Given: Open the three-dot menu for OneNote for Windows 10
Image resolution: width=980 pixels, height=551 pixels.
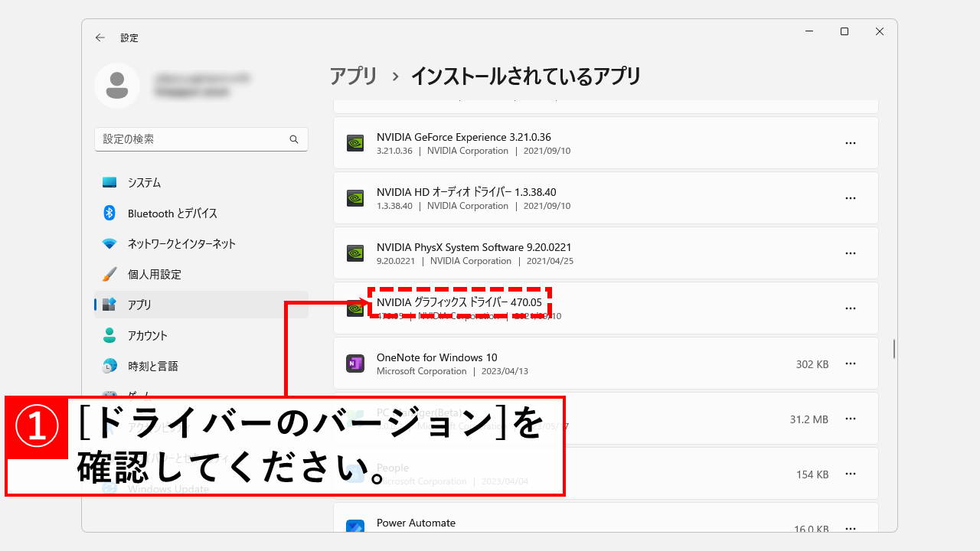Looking at the screenshot, I should click(850, 364).
